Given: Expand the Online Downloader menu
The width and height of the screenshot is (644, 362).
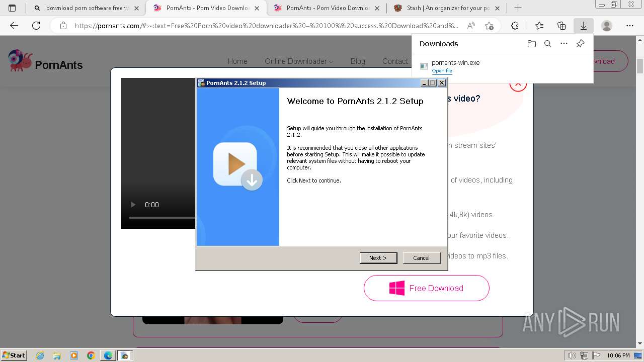Looking at the screenshot, I should [x=299, y=61].
